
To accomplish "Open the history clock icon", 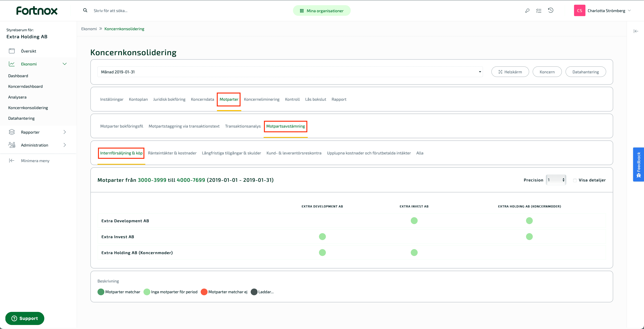I will point(551,10).
